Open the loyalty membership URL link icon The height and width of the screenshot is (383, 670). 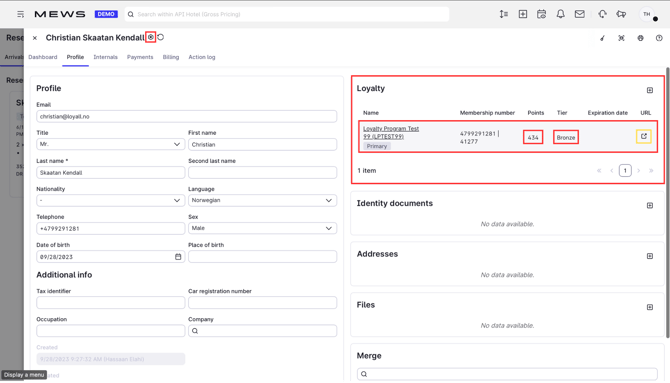644,136
